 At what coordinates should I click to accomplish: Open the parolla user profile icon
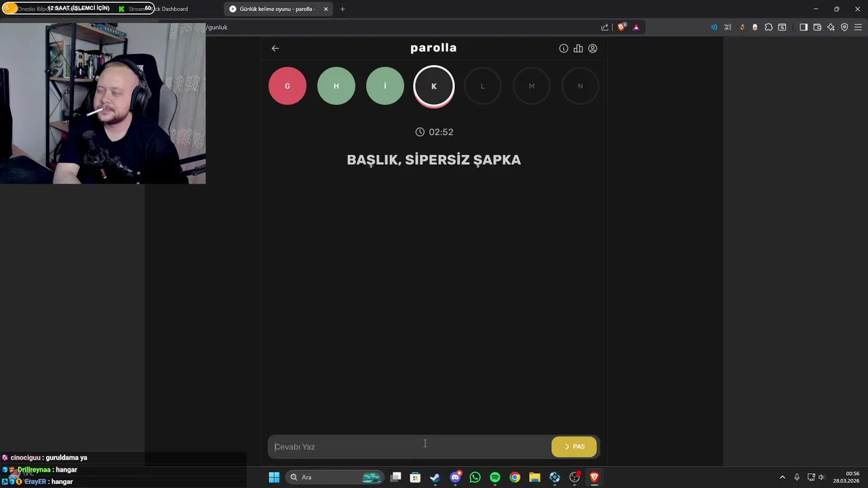point(593,48)
